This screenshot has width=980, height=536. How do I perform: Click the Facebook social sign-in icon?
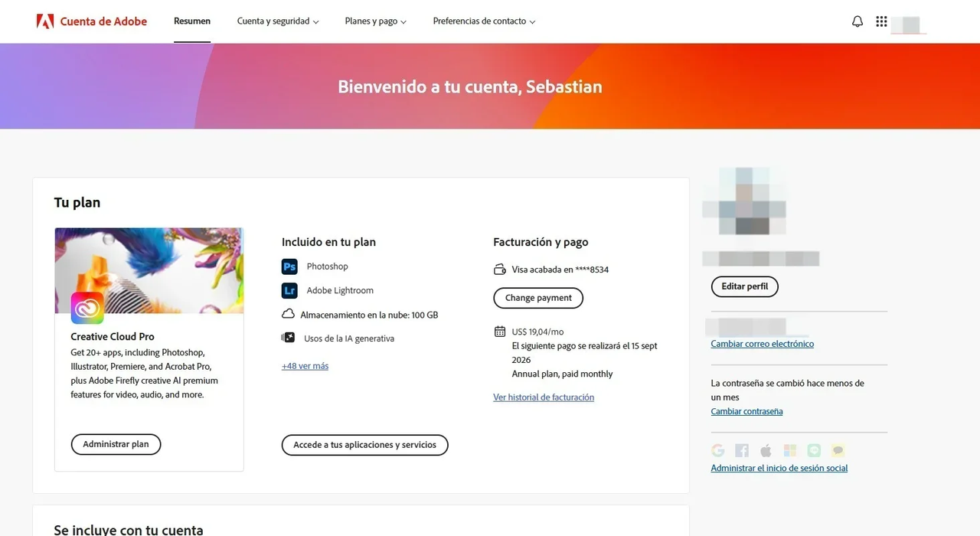pyautogui.click(x=742, y=450)
